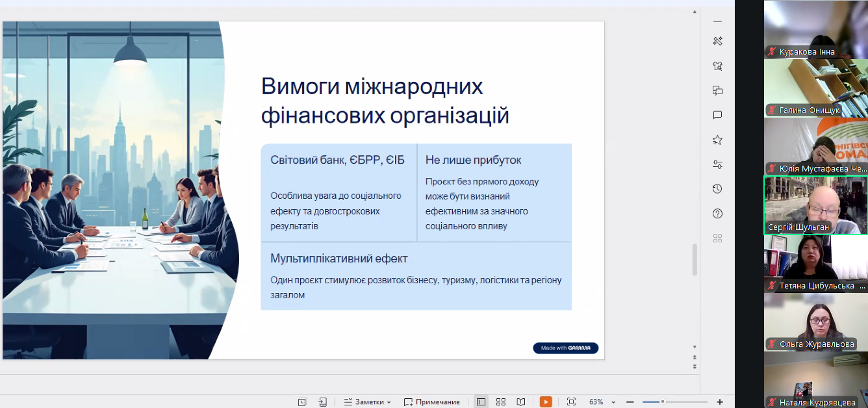Open the sliders settings icon in sidebar

pyautogui.click(x=717, y=164)
